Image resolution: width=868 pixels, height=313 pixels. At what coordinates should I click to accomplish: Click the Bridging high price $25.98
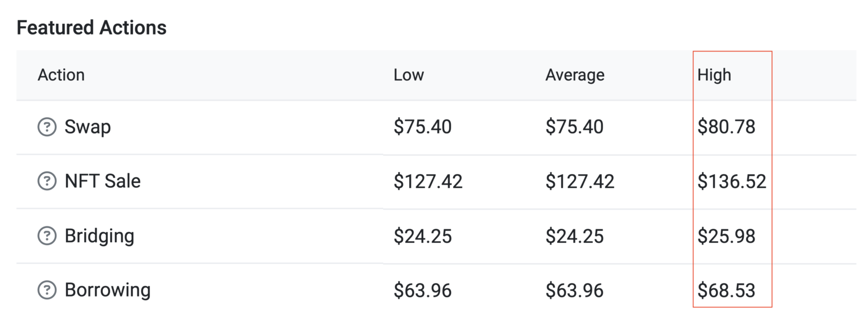click(x=726, y=236)
